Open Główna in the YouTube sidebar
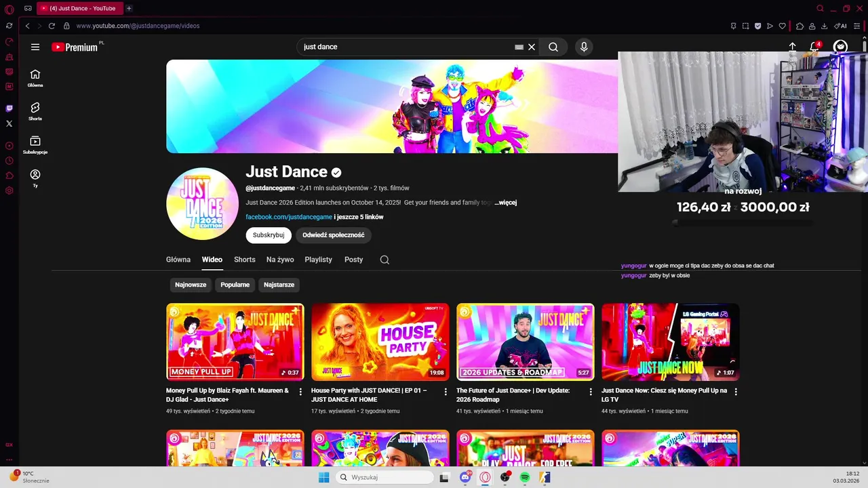The height and width of the screenshot is (488, 868). (35, 78)
